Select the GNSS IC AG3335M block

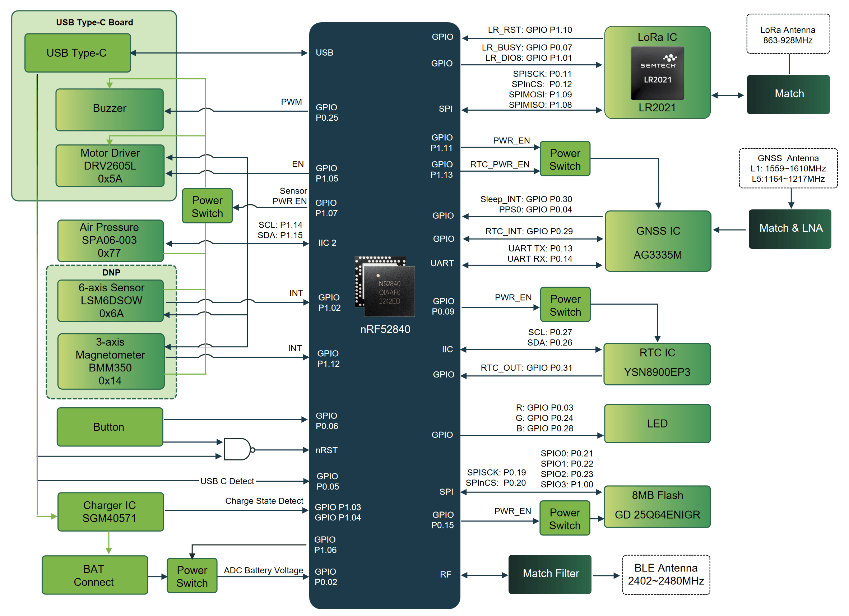click(658, 241)
